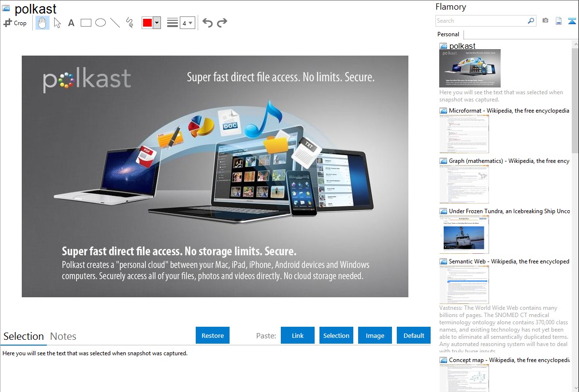Choose the arrow pointer tool
Image resolution: width=579 pixels, height=392 pixels.
[x=57, y=23]
